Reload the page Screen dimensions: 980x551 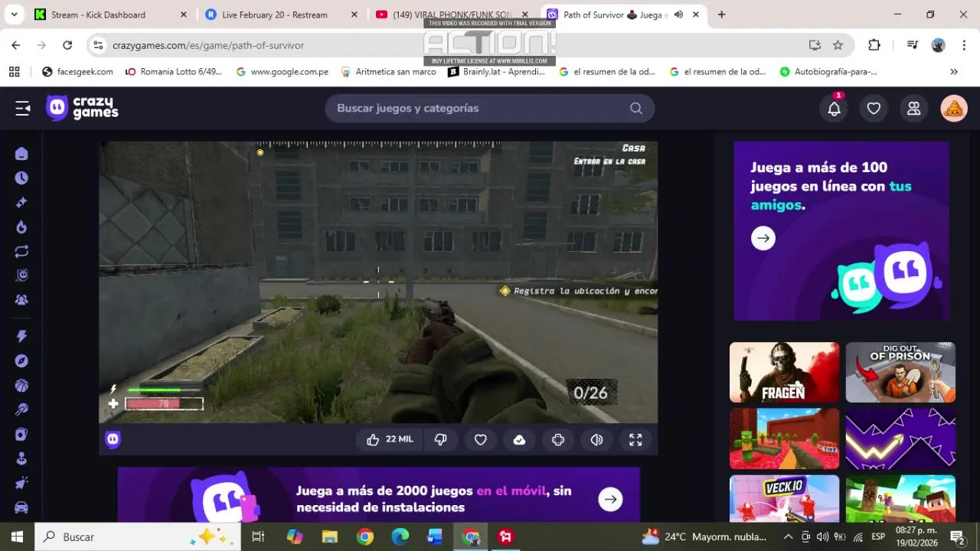point(67,45)
